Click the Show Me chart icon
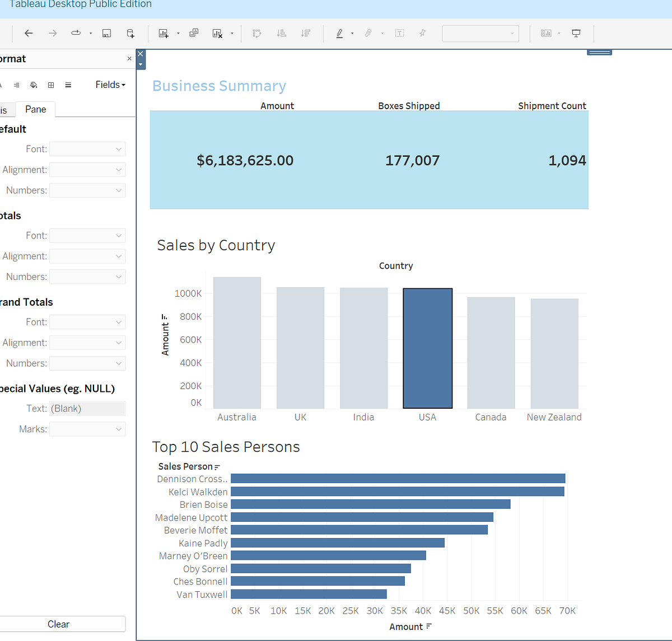Screen dimensions: 672x641 tap(546, 34)
